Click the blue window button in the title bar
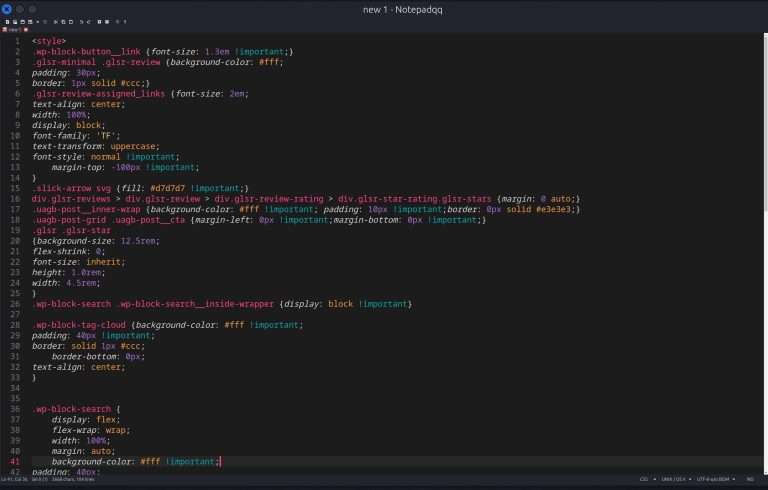Viewport: 768px width, 490px height. click(6, 9)
